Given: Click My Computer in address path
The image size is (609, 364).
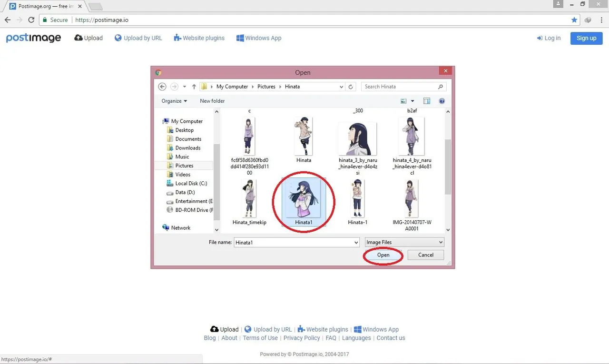Looking at the screenshot, I should click(232, 87).
